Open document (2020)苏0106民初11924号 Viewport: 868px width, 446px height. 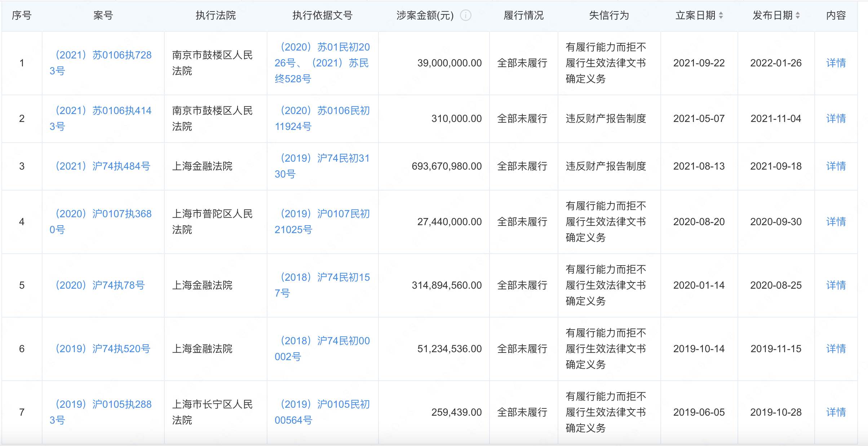coord(323,118)
